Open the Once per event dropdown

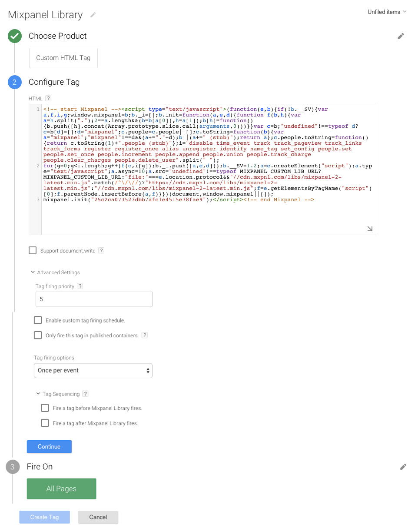click(93, 370)
